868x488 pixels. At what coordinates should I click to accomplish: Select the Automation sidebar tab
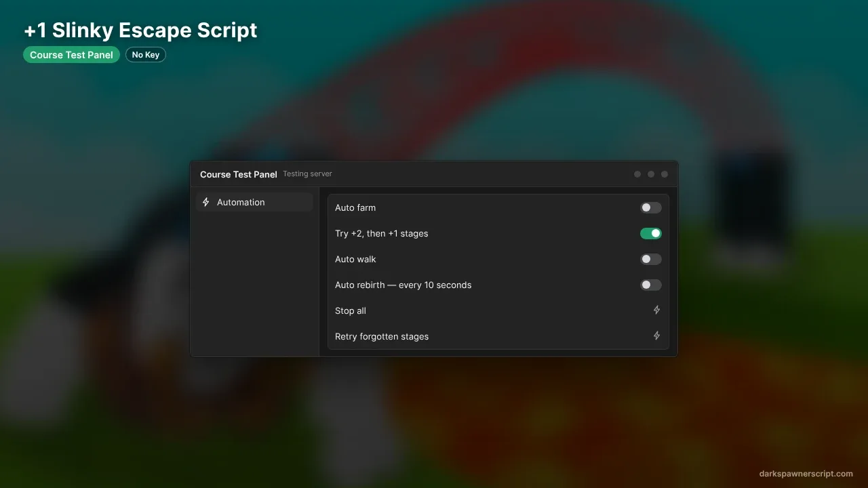(x=254, y=202)
